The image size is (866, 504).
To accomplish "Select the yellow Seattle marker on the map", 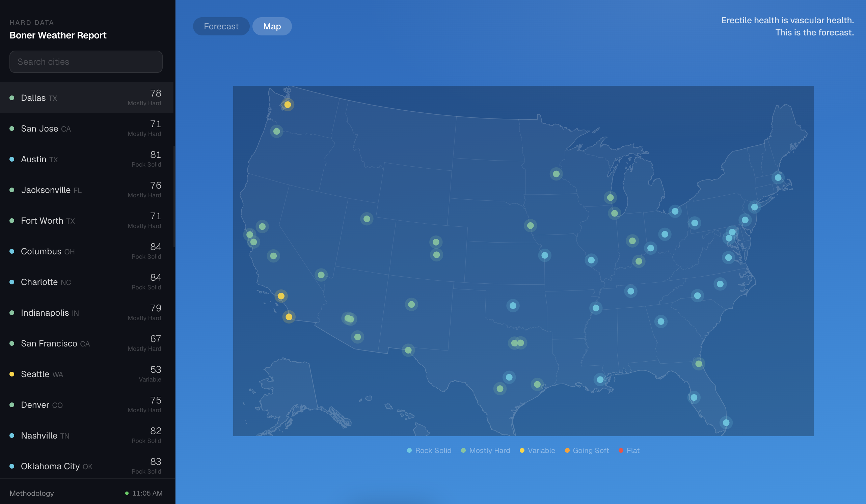I will pos(287,105).
